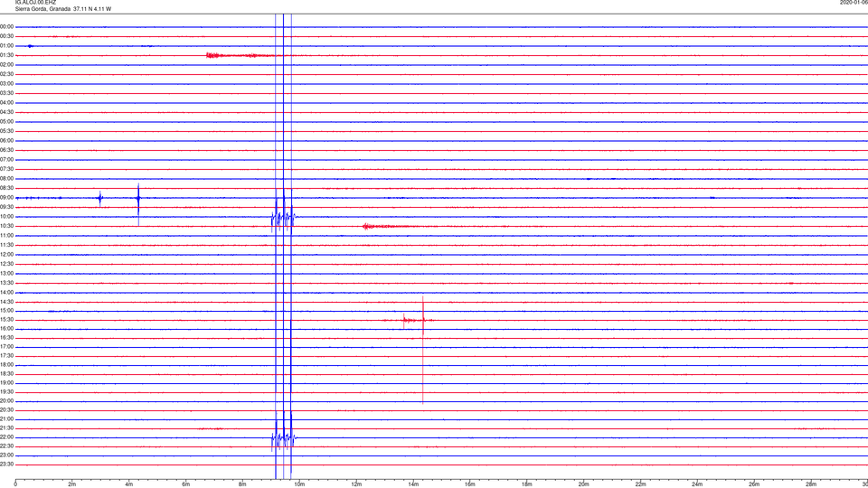The height and width of the screenshot is (488, 868).
Task: Click the 10m axis tick label
Action: [299, 484]
